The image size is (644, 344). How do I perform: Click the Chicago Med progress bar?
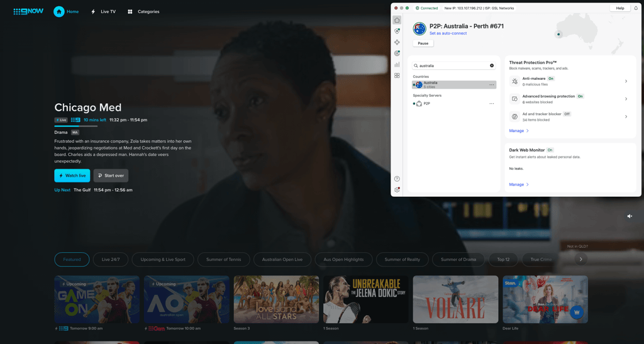76,126
